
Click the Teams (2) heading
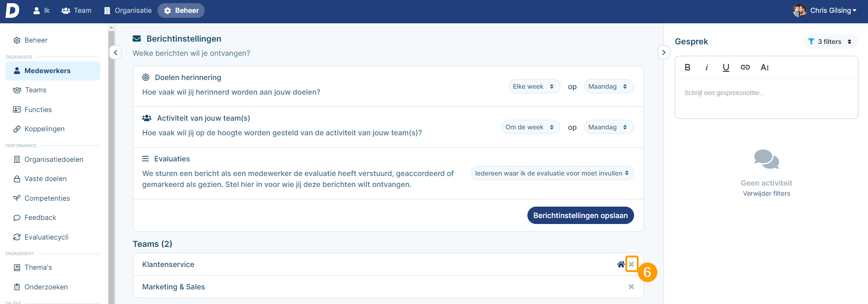click(152, 244)
